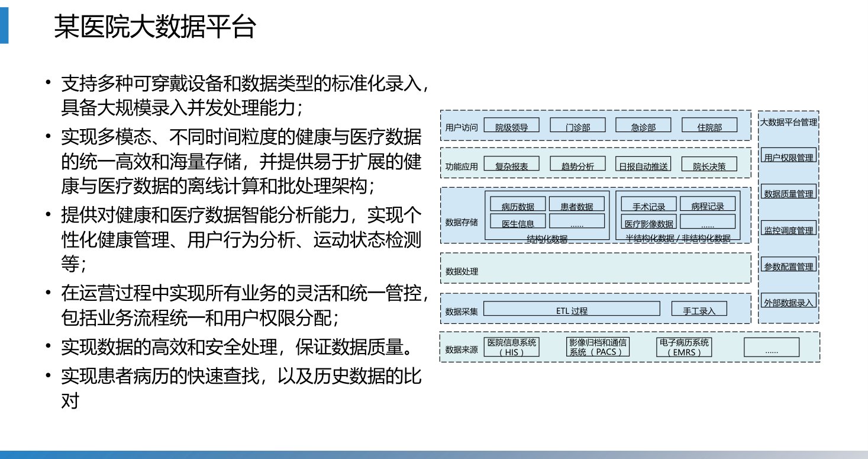Image resolution: width=868 pixels, height=459 pixels.
Task: Click the 趋势分析 box
Action: [x=577, y=163]
